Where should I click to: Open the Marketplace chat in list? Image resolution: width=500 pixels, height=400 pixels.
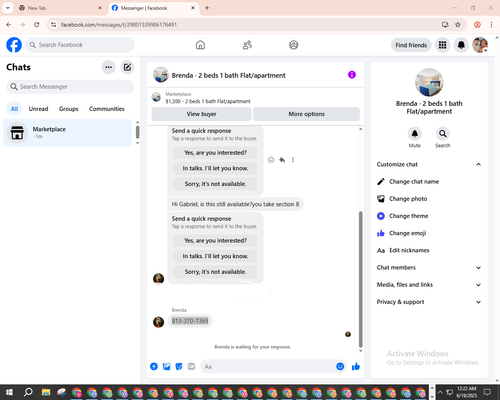[x=67, y=133]
